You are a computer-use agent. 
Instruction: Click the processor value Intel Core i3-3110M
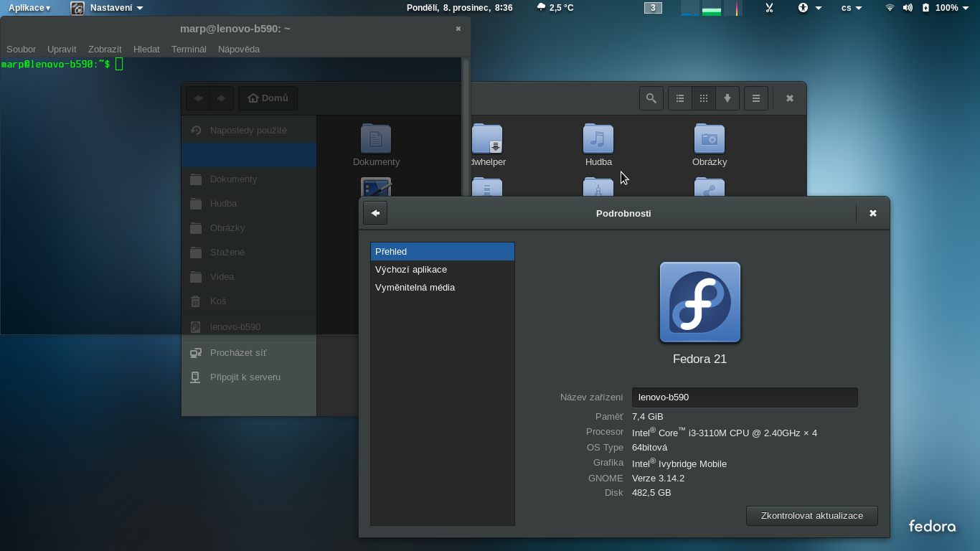[x=725, y=433]
